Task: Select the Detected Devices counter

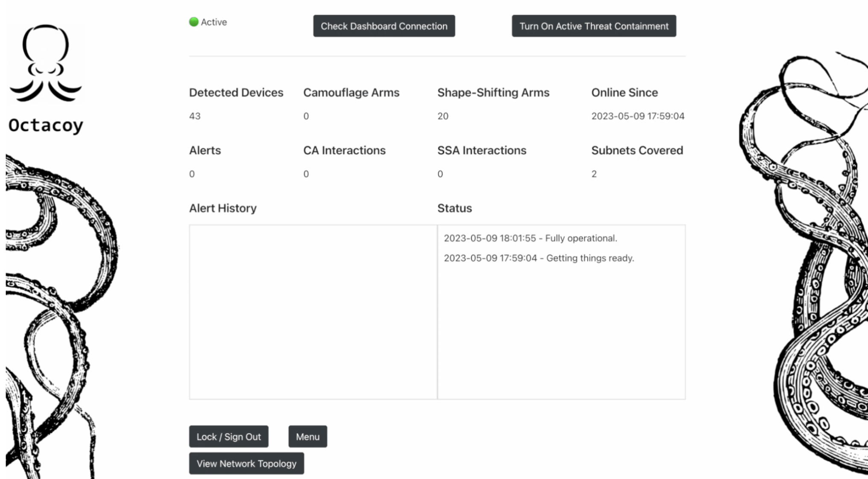Action: coord(236,92)
